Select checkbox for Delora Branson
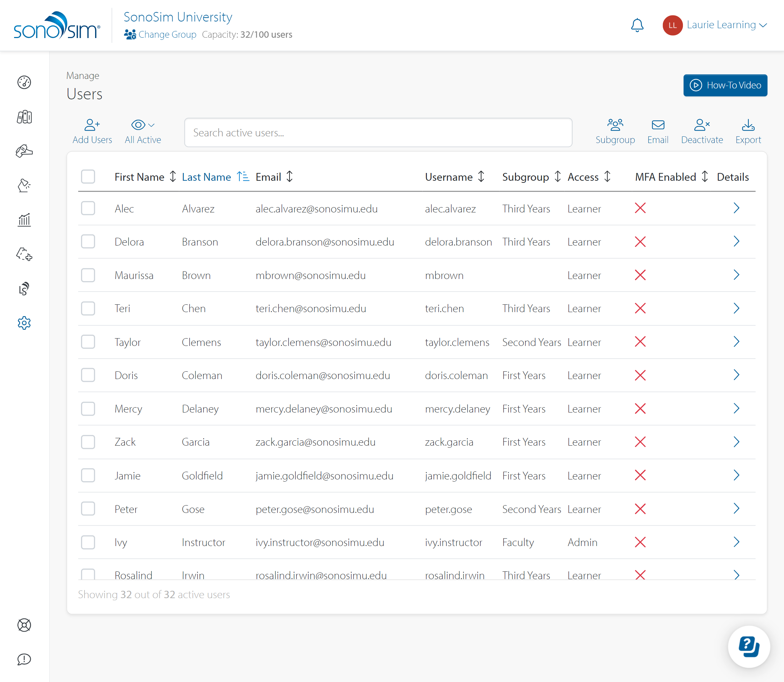 [x=88, y=241]
